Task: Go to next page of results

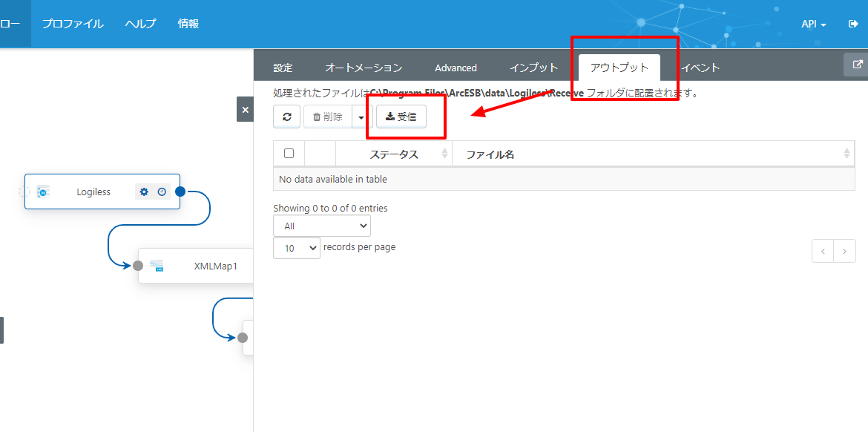Action: [x=845, y=251]
